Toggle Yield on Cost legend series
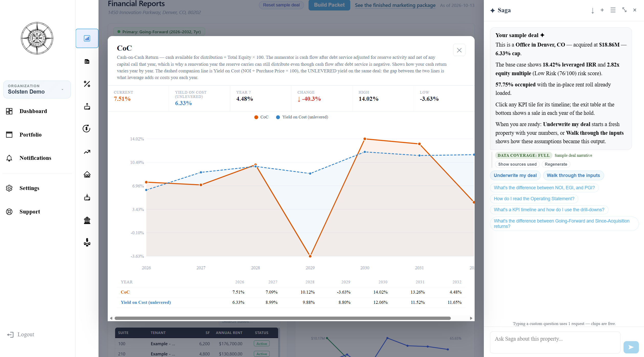Screen dimensions: 644x357 (302, 117)
